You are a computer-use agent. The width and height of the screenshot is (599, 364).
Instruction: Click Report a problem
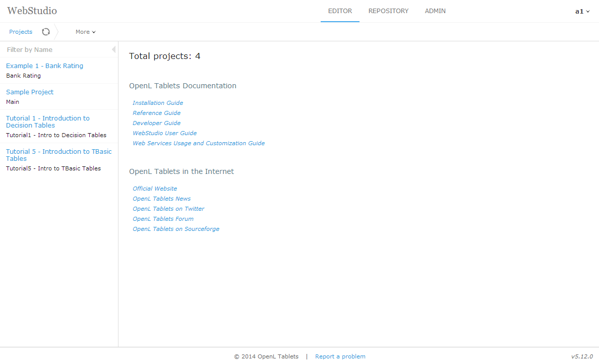[x=340, y=356]
